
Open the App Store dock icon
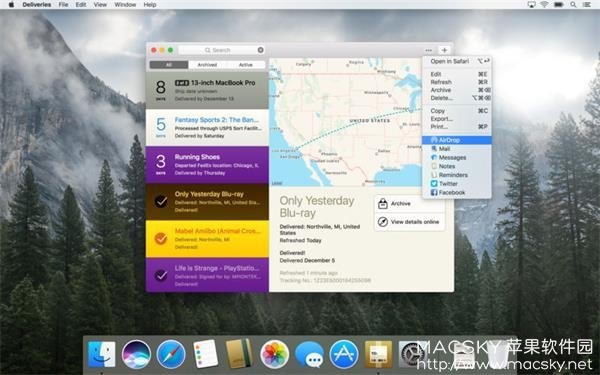click(x=344, y=354)
